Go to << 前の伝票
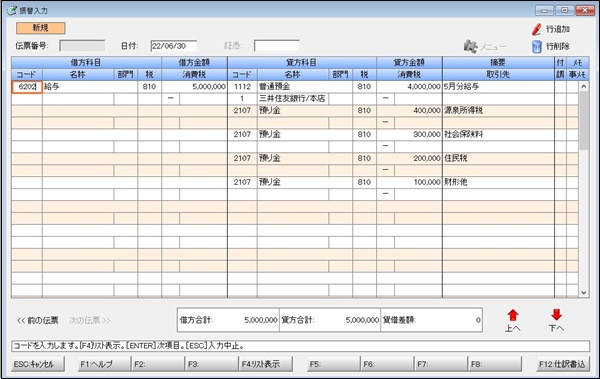600x379 pixels. (38, 320)
